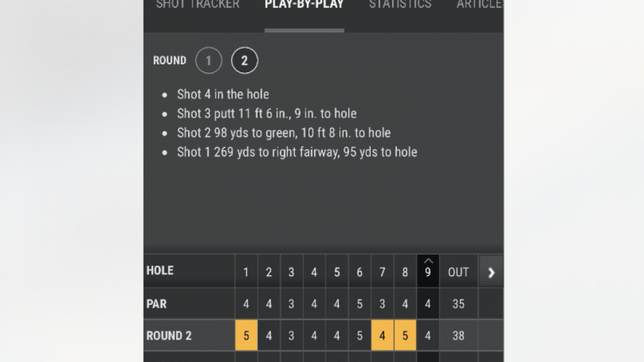Select Round 1 circle button
This screenshot has height=362, width=644.
(x=209, y=61)
